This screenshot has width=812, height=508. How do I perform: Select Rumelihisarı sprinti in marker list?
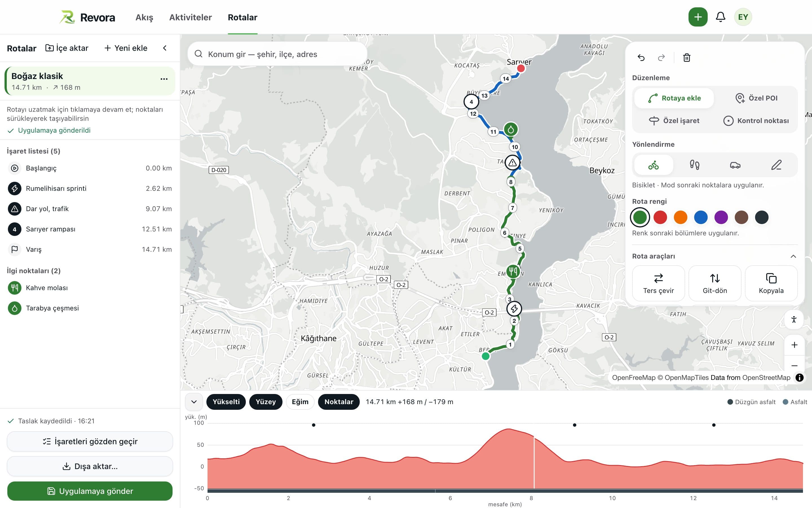click(x=90, y=189)
